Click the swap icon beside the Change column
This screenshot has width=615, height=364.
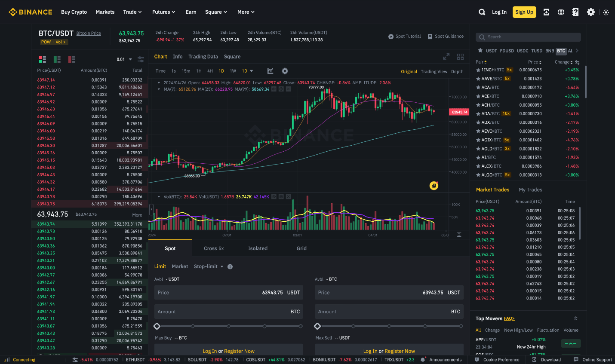[577, 62]
